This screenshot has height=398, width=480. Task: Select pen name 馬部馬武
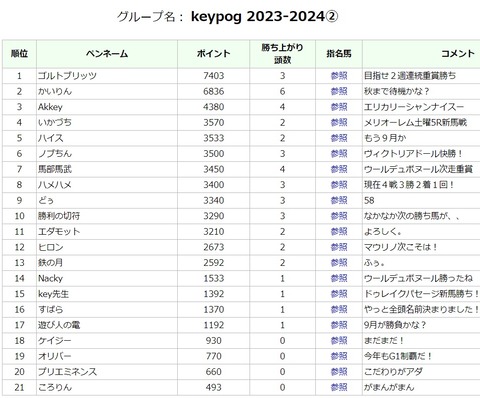pos(55,169)
